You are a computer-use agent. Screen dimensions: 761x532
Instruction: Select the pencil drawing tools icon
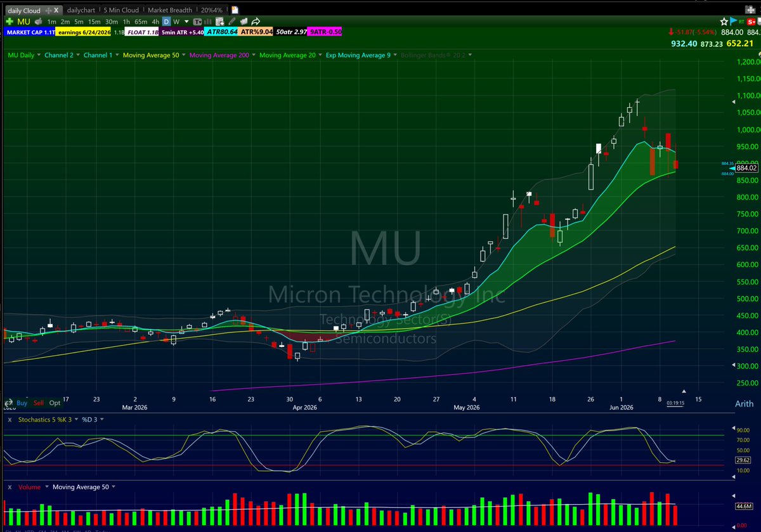(x=231, y=22)
